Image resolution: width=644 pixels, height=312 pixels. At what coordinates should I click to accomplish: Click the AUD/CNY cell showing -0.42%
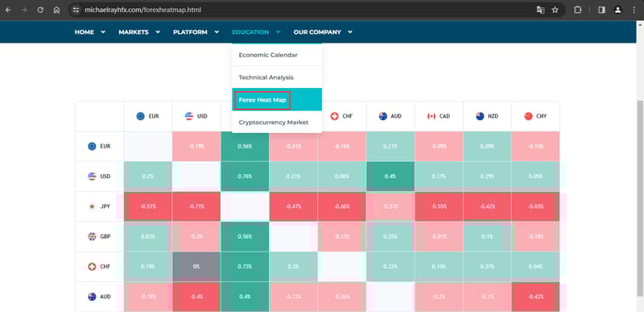click(x=535, y=297)
